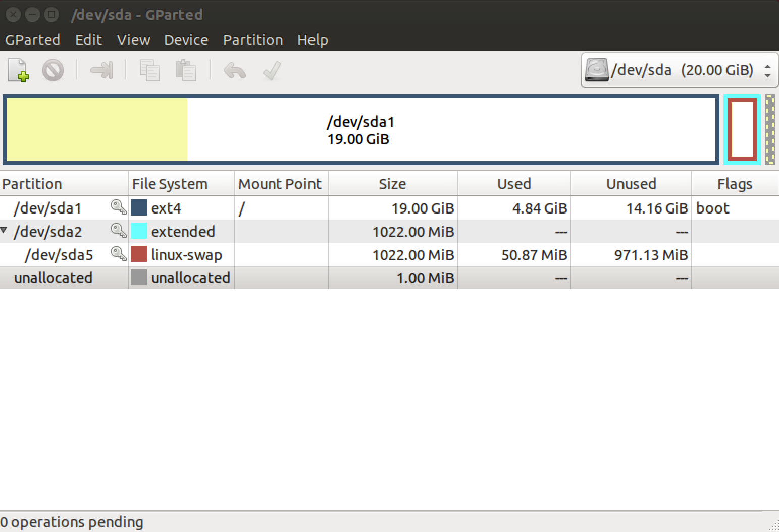Click the Size column header
The width and height of the screenshot is (779, 532).
pyautogui.click(x=392, y=184)
